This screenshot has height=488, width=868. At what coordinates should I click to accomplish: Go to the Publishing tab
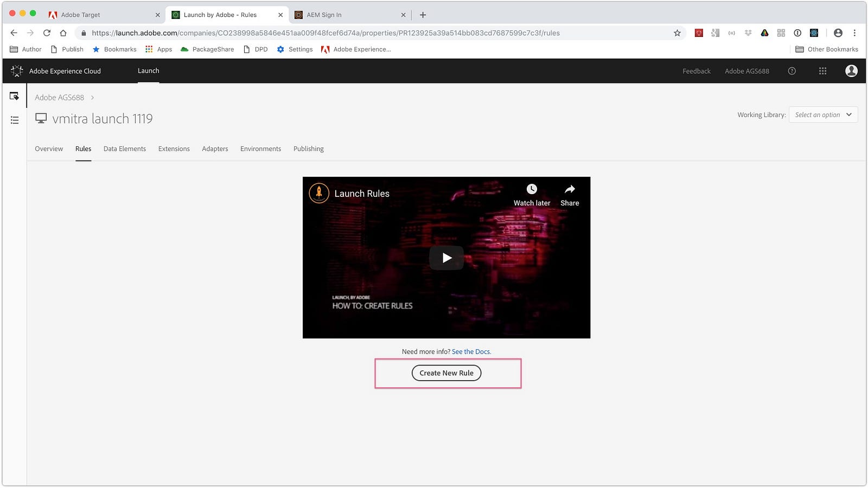click(309, 149)
